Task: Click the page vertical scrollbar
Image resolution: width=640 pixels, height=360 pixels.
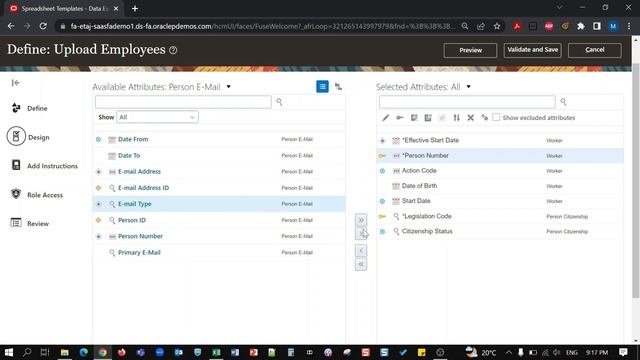Action: pos(636,180)
